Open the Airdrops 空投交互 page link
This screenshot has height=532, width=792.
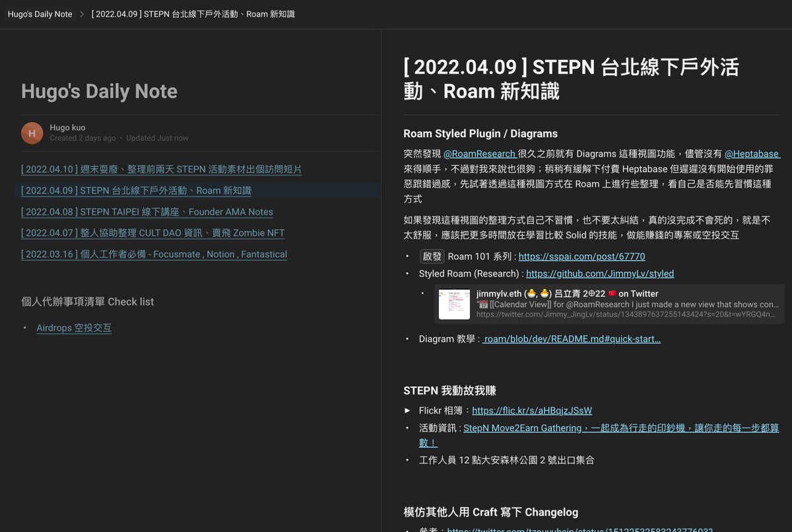(x=74, y=328)
